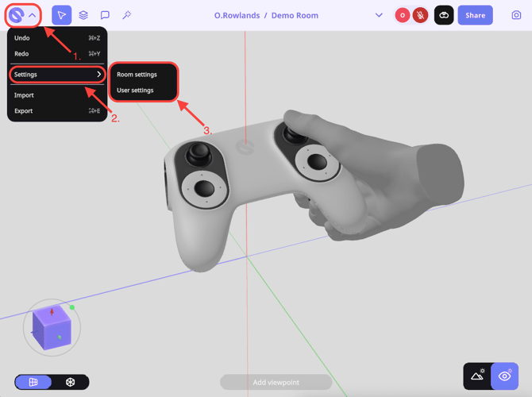Viewport: 532px width, 397px height.
Task: Select the magic wand tool
Action: click(126, 15)
